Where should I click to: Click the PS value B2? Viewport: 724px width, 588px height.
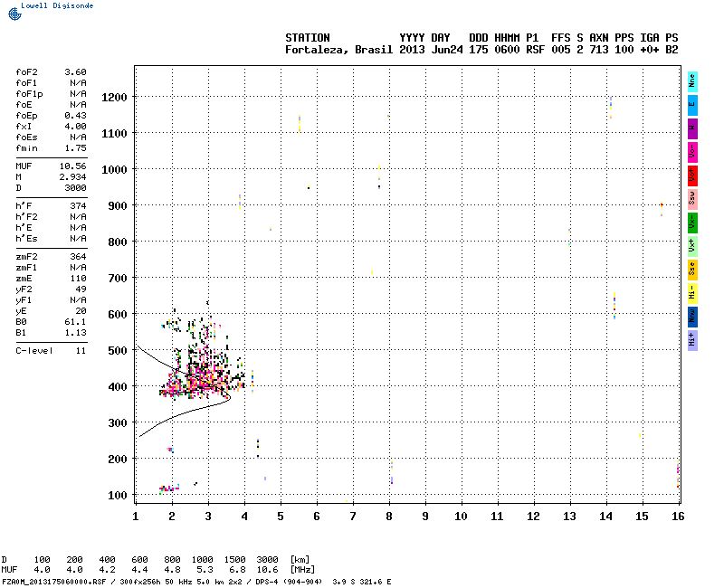click(672, 50)
